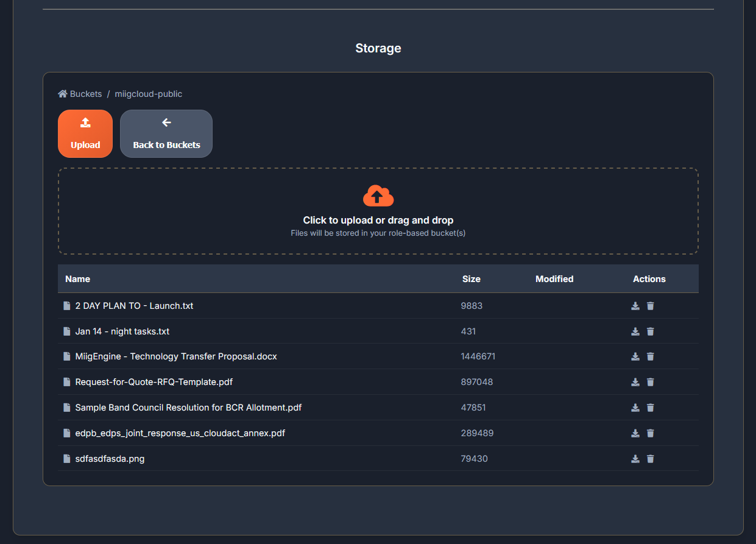The width and height of the screenshot is (756, 544).
Task: Delete the sdfasdfasda.png image
Action: coord(651,459)
